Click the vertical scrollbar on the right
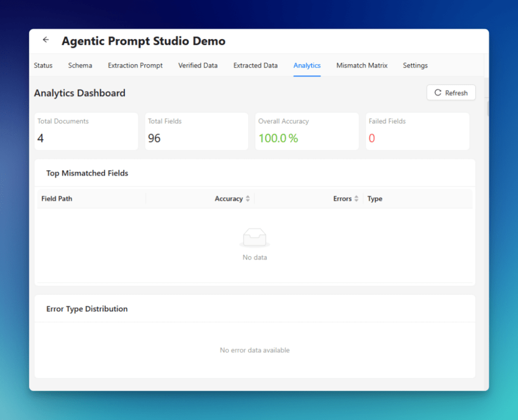This screenshot has width=518, height=420. pos(488,109)
